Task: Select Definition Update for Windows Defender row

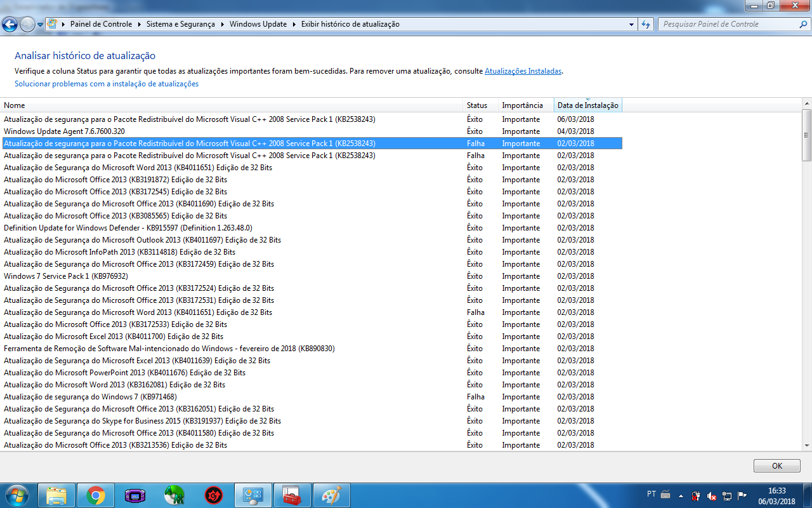Action: pyautogui.click(x=312, y=228)
